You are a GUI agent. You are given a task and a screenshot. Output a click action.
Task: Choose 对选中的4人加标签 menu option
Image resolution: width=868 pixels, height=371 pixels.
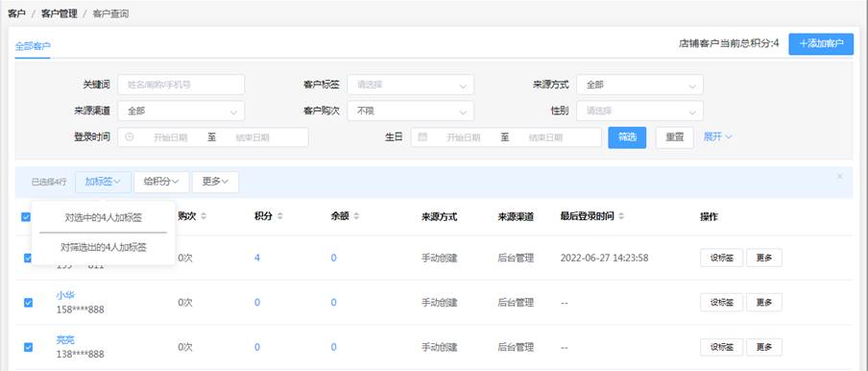(104, 217)
